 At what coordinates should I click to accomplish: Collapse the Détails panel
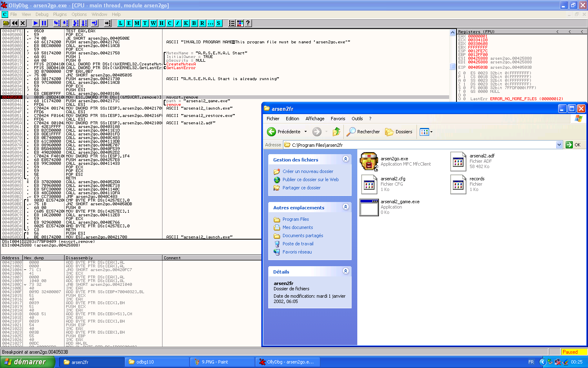(346, 271)
